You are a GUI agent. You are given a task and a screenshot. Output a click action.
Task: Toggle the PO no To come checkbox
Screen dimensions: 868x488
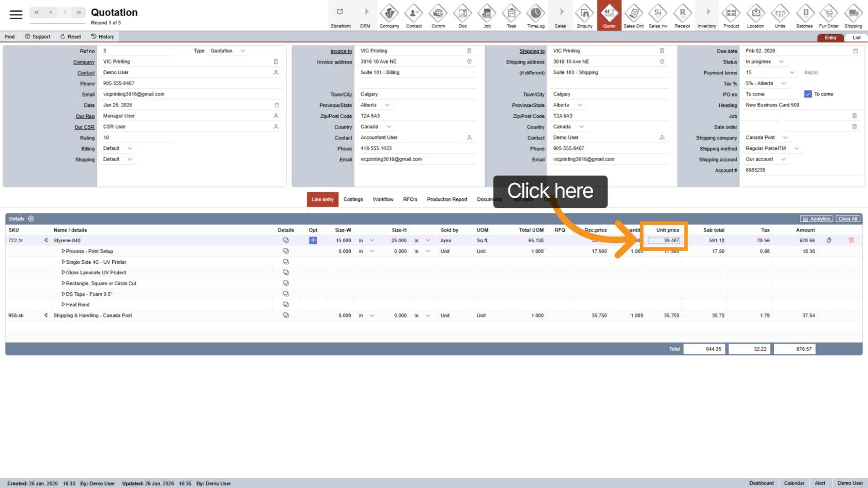[808, 94]
